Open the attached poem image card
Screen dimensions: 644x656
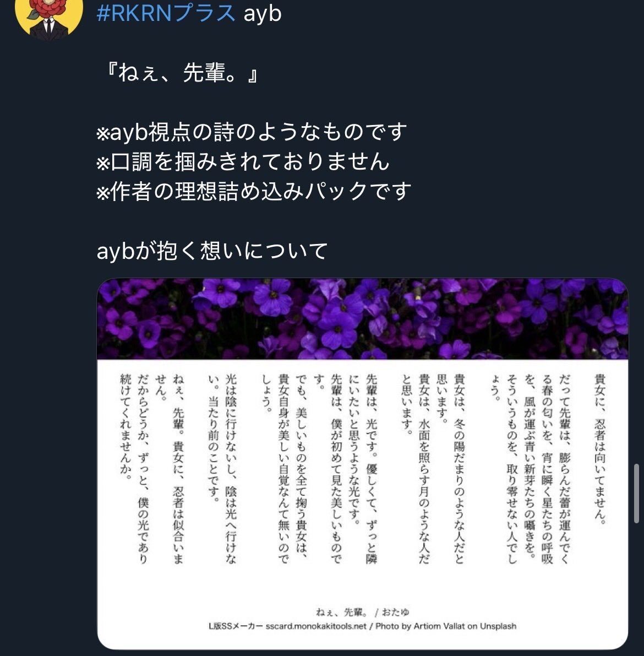(x=362, y=464)
